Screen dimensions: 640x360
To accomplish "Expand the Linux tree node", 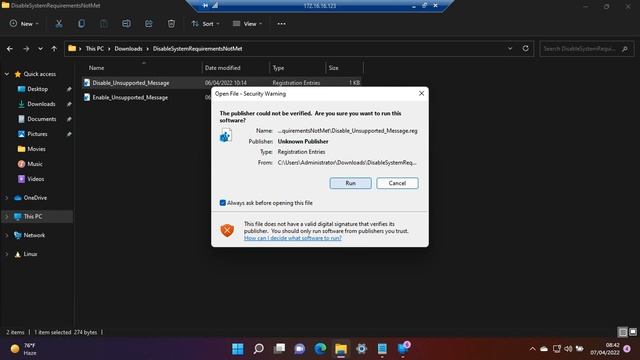I will pos(7,254).
